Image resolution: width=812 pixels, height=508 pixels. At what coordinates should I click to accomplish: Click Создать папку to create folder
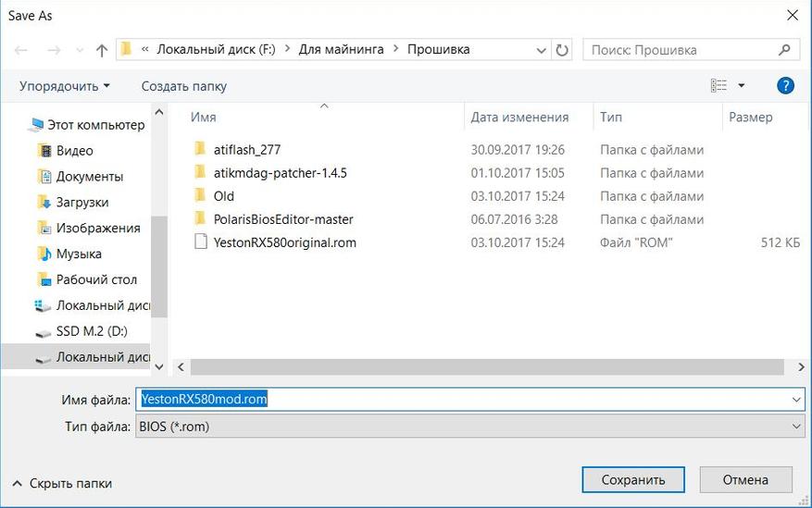coord(183,86)
